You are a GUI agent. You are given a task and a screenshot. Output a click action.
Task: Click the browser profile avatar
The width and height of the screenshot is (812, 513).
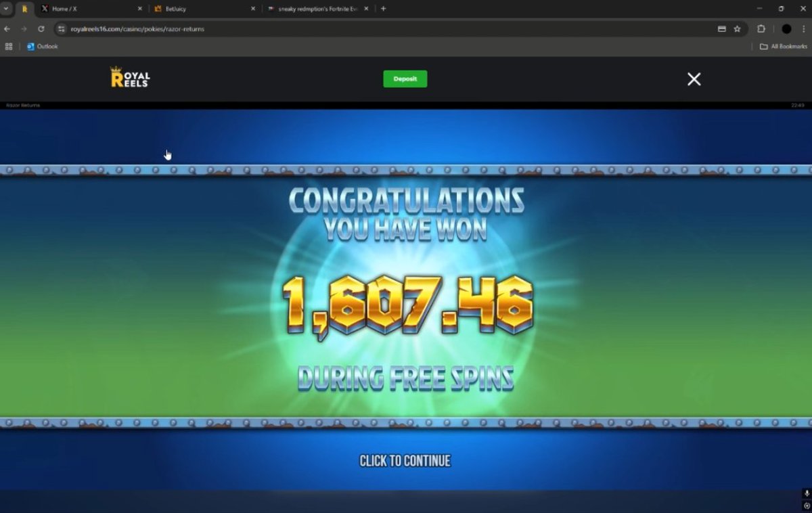click(786, 29)
